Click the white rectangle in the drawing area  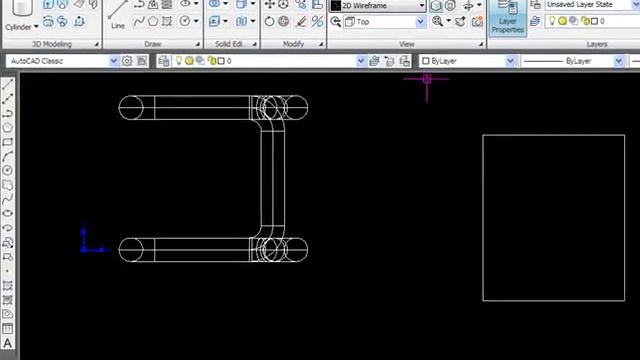tap(553, 218)
